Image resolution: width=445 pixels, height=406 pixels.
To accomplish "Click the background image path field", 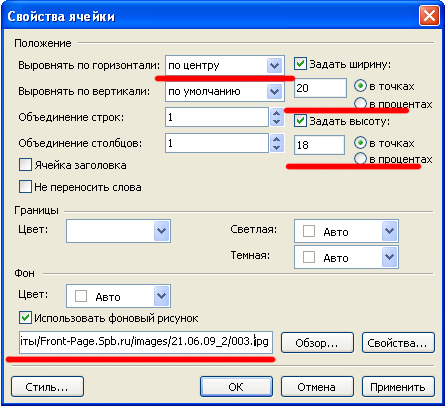I will point(146,342).
